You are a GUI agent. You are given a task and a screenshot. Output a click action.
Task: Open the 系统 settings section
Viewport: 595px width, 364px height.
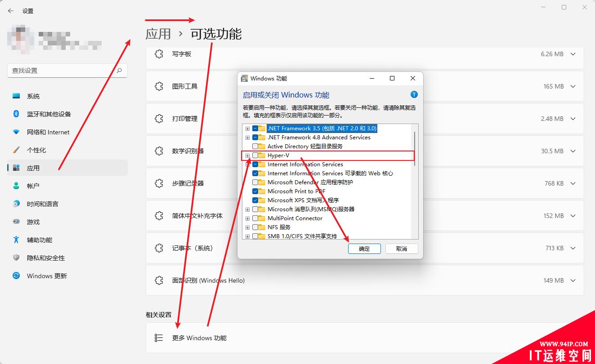click(67, 96)
